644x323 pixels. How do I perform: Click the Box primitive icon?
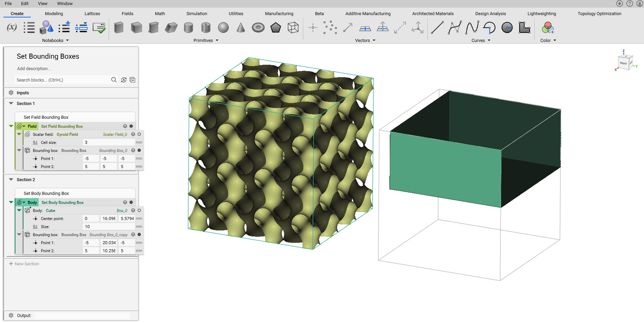[x=119, y=28]
